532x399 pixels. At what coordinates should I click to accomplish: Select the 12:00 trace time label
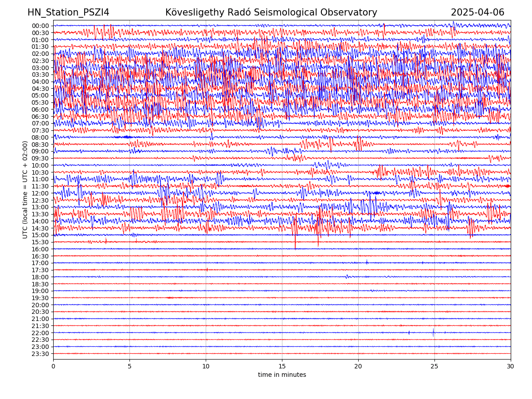[40, 193]
